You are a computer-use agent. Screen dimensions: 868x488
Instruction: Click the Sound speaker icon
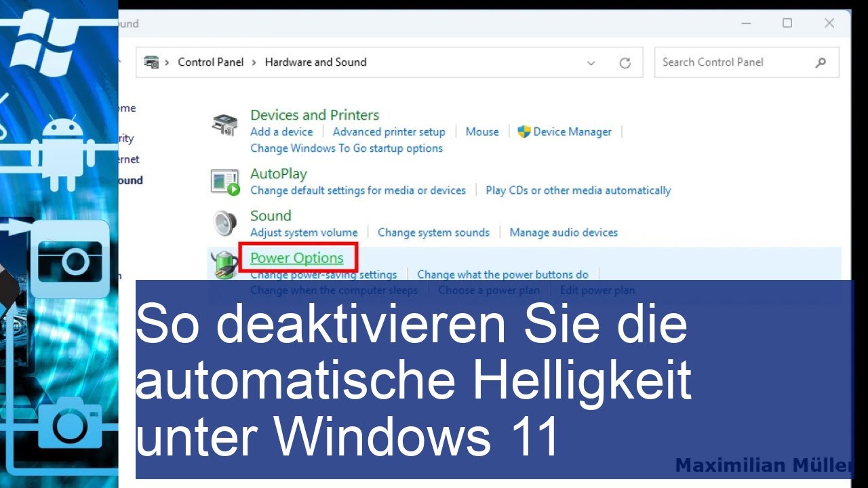(224, 223)
